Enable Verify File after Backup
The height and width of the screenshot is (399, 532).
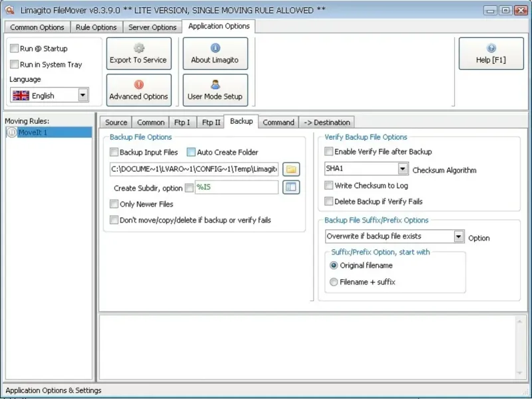click(329, 152)
